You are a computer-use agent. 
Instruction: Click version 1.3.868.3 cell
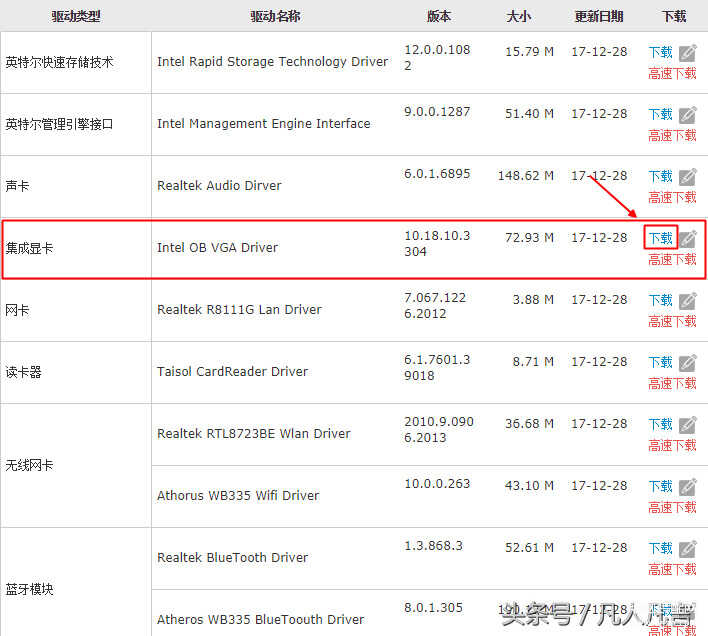433,545
